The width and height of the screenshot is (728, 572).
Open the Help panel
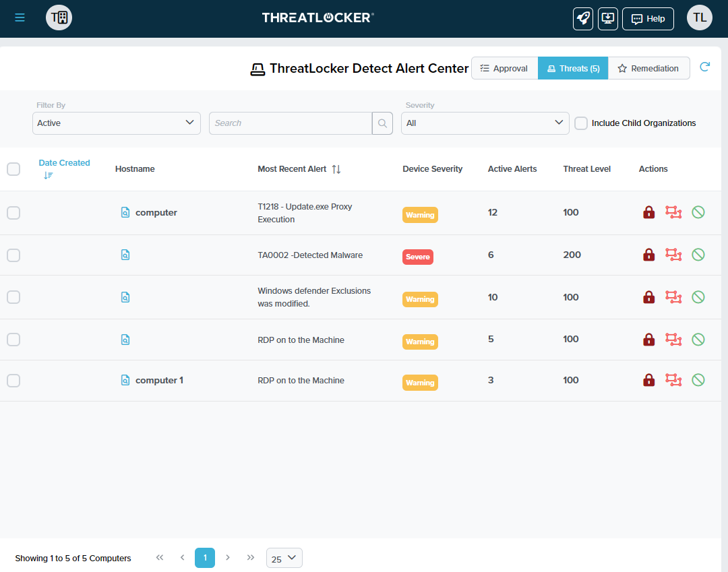[x=647, y=18]
